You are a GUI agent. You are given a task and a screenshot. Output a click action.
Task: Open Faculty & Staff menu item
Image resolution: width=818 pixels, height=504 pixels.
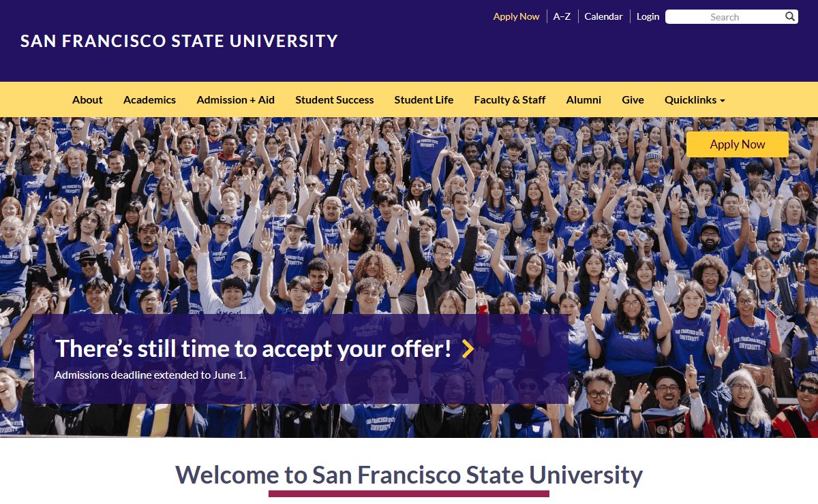pos(510,99)
